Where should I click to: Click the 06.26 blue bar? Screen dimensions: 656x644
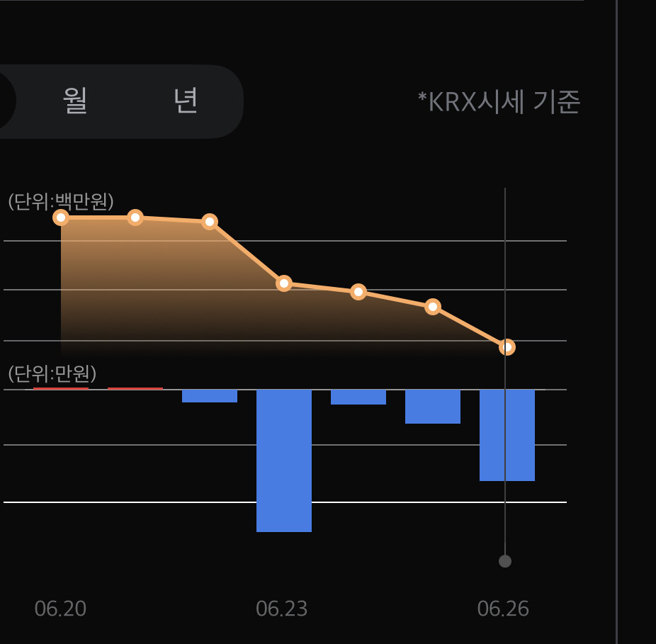tap(507, 435)
